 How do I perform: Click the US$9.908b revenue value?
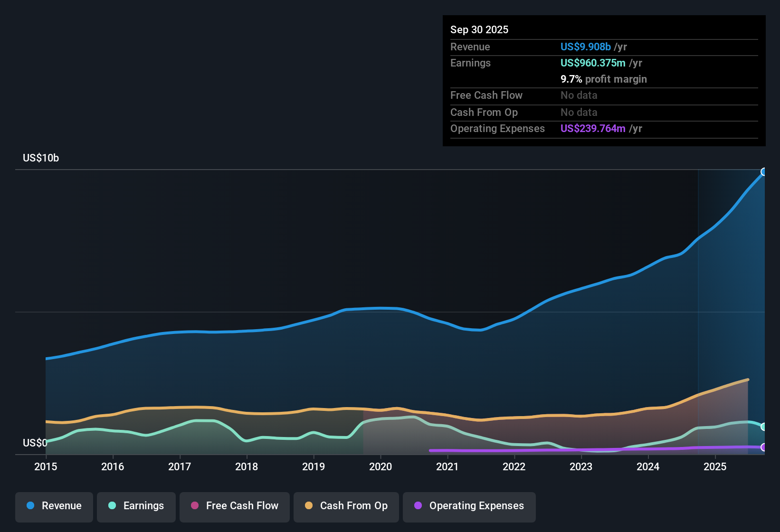coord(585,47)
